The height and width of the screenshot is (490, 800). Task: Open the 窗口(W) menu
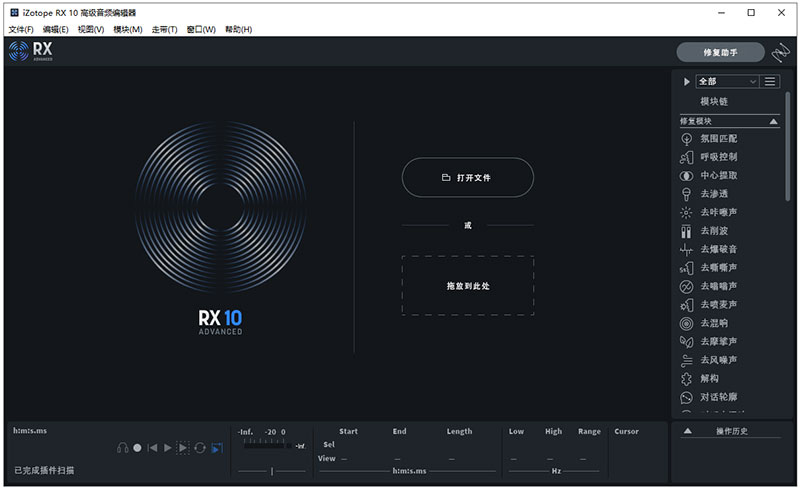(201, 30)
